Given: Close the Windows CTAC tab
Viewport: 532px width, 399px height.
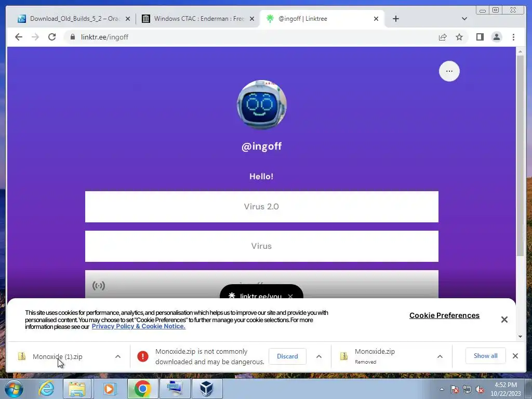Looking at the screenshot, I should point(252,19).
